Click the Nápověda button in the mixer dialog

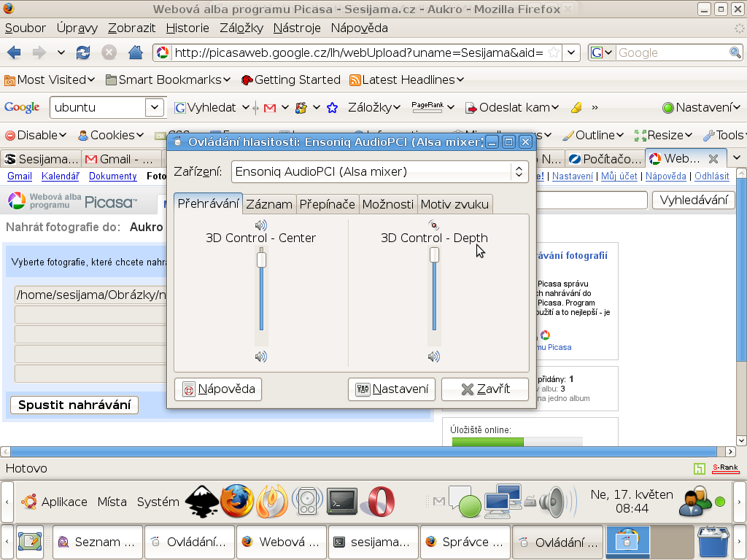click(217, 389)
